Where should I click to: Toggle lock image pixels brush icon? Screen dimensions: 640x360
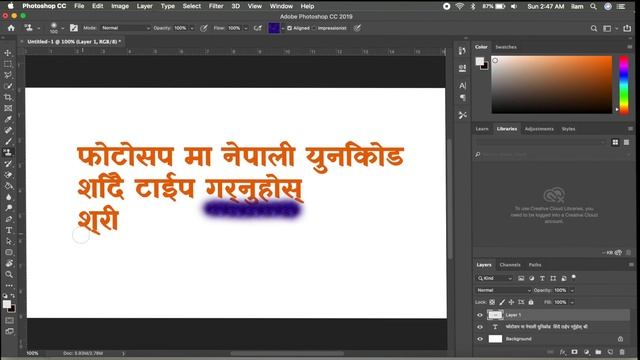tap(502, 302)
